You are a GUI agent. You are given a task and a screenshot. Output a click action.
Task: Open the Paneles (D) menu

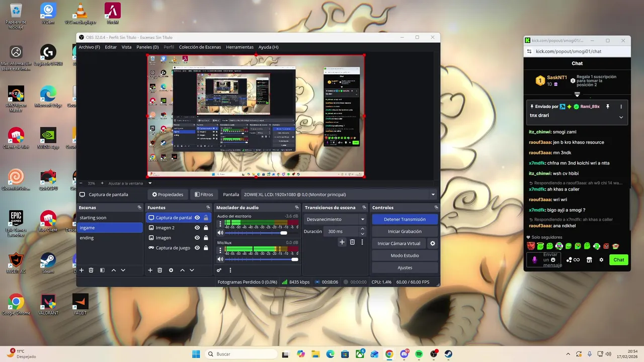coord(147,47)
